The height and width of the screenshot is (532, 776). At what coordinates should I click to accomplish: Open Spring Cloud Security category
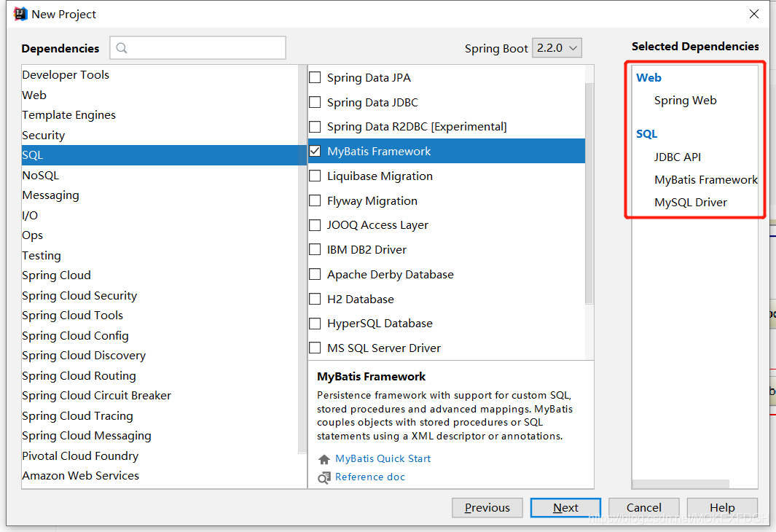coord(161,295)
